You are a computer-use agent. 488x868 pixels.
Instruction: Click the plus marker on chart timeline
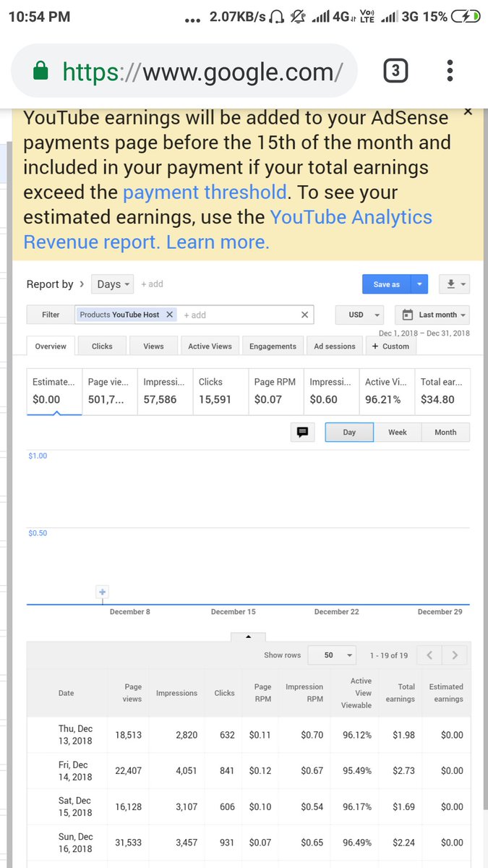point(103,592)
